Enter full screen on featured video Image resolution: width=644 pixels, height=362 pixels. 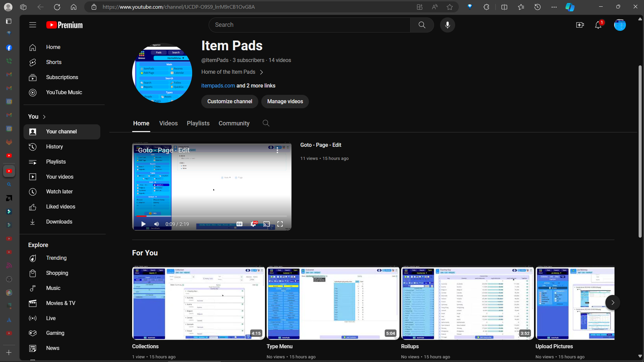pyautogui.click(x=280, y=224)
